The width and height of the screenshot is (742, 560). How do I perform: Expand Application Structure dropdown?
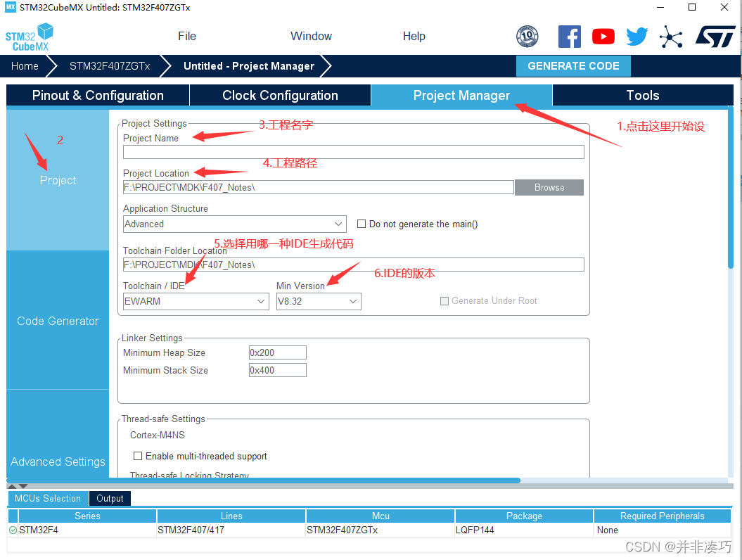coord(235,224)
